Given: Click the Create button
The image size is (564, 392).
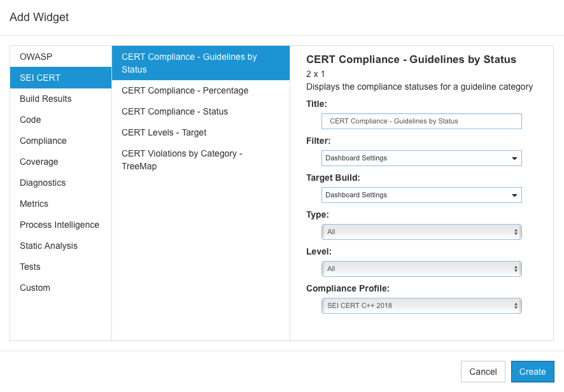Looking at the screenshot, I should (532, 372).
